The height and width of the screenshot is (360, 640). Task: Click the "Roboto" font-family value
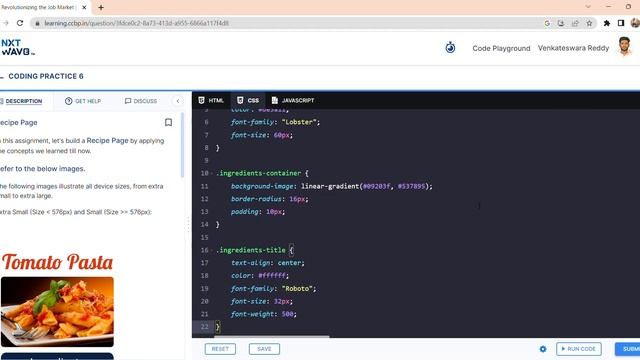(x=297, y=289)
